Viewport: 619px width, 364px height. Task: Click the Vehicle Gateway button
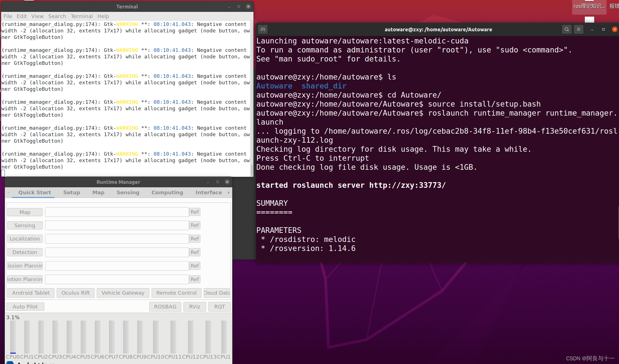tap(123, 293)
